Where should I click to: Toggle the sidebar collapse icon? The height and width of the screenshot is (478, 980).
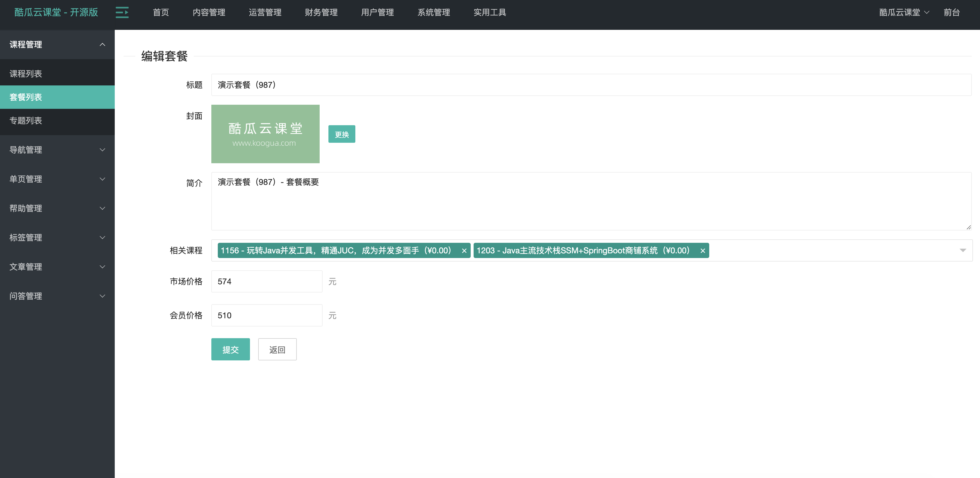[x=122, y=13]
